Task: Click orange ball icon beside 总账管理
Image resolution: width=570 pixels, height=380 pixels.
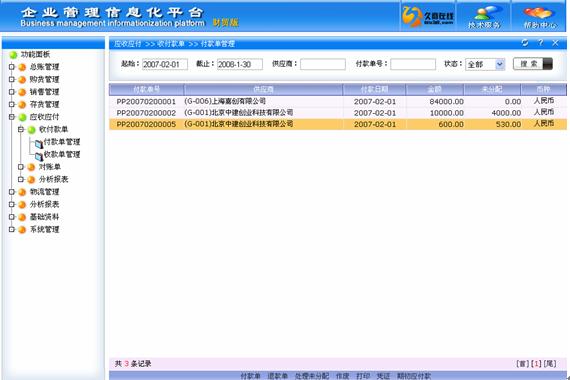Action: tap(22, 67)
